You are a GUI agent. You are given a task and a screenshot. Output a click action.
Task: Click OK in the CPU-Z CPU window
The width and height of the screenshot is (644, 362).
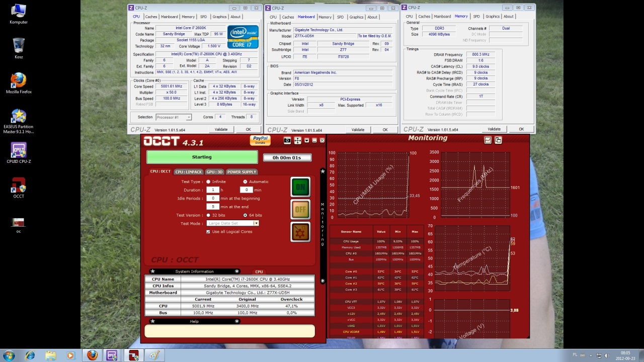pos(248,129)
